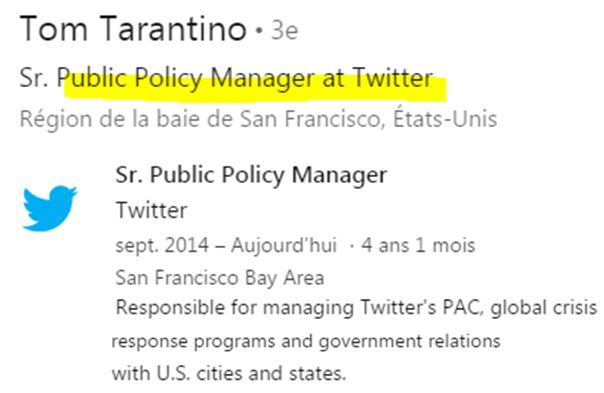
Task: Open Tom Tarantino's profile name
Action: 133,29
